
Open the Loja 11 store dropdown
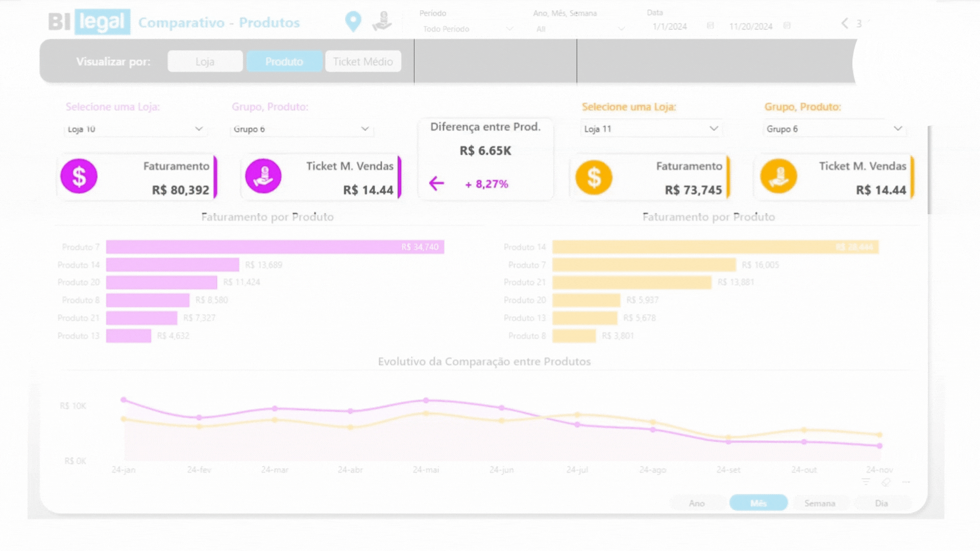(714, 129)
